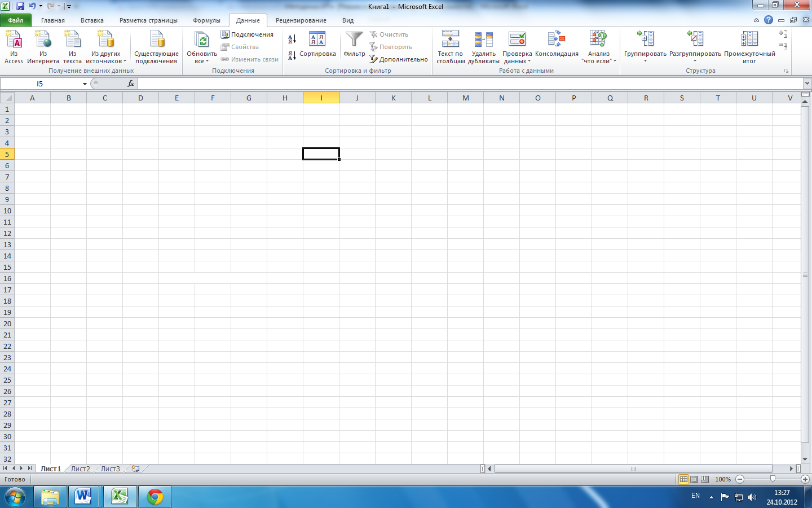Screen dimensions: 812x508
Task: Open Промежуточный итог subtotals
Action: [749, 47]
